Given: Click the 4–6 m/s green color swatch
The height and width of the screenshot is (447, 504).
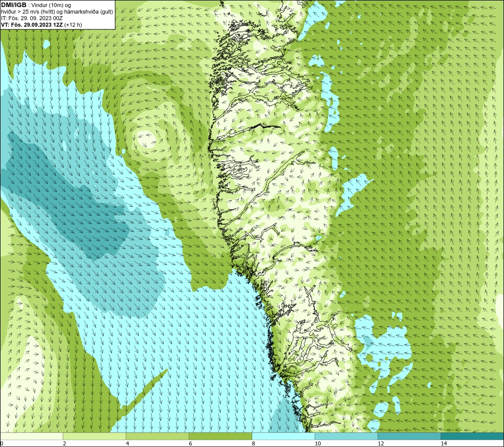Looking at the screenshot, I should tap(157, 436).
